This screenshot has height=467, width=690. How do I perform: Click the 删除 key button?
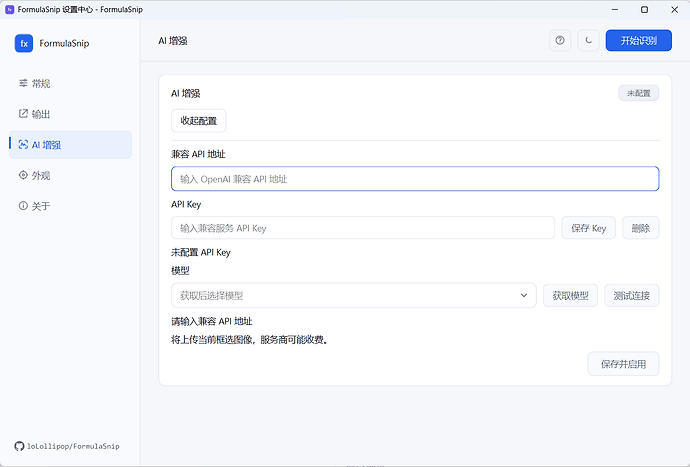(640, 228)
